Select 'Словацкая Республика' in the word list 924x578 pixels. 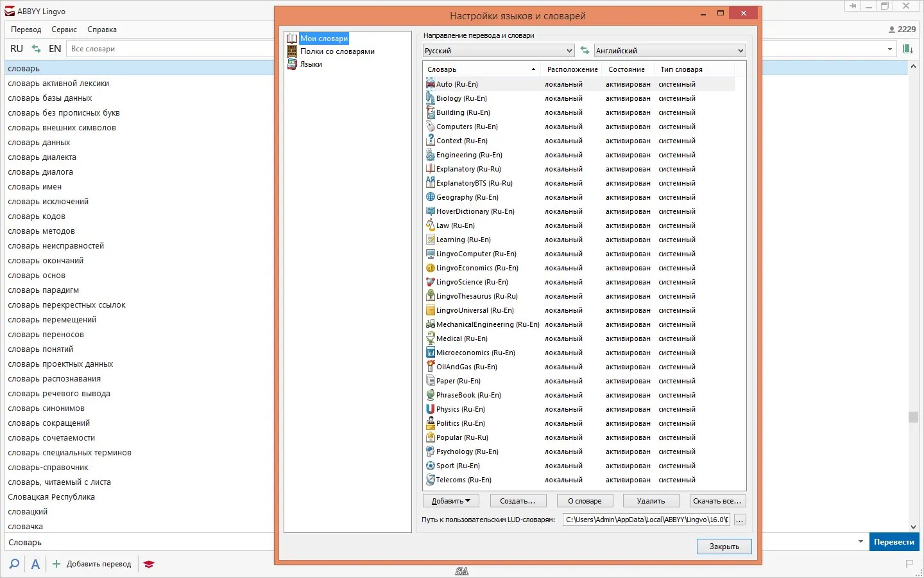coord(51,497)
